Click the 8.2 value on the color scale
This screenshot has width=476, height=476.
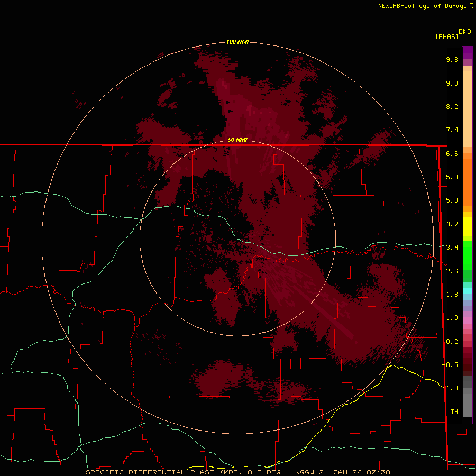coord(452,106)
